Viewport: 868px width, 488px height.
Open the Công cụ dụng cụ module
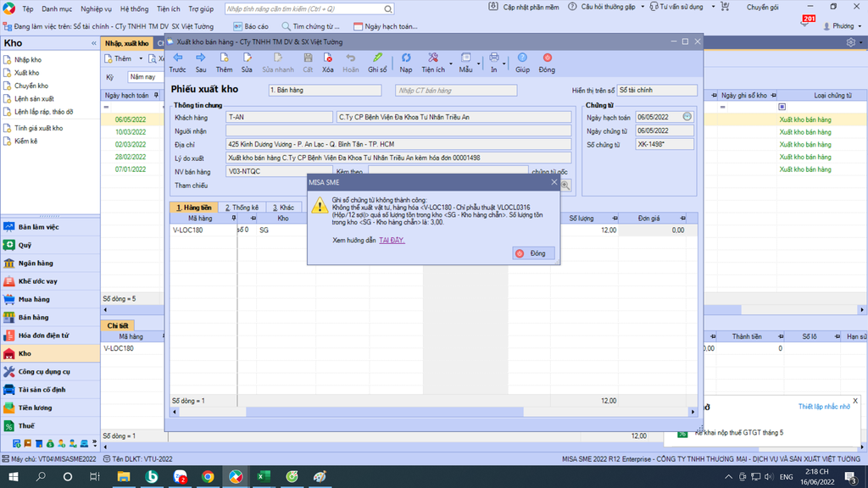click(50, 372)
